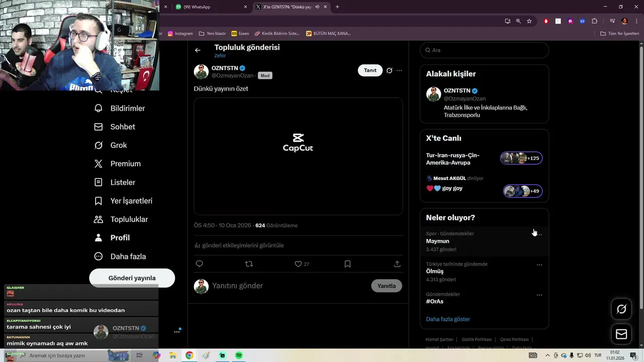Screen dimensions: 644x362
Task: Open the Yeni klasör bookmark folder
Action: pos(212,34)
